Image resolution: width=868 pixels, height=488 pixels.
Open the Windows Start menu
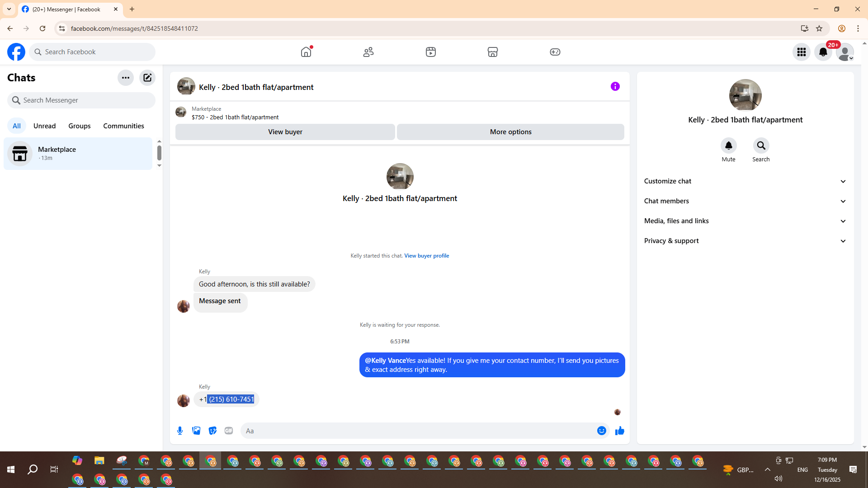click(x=11, y=470)
